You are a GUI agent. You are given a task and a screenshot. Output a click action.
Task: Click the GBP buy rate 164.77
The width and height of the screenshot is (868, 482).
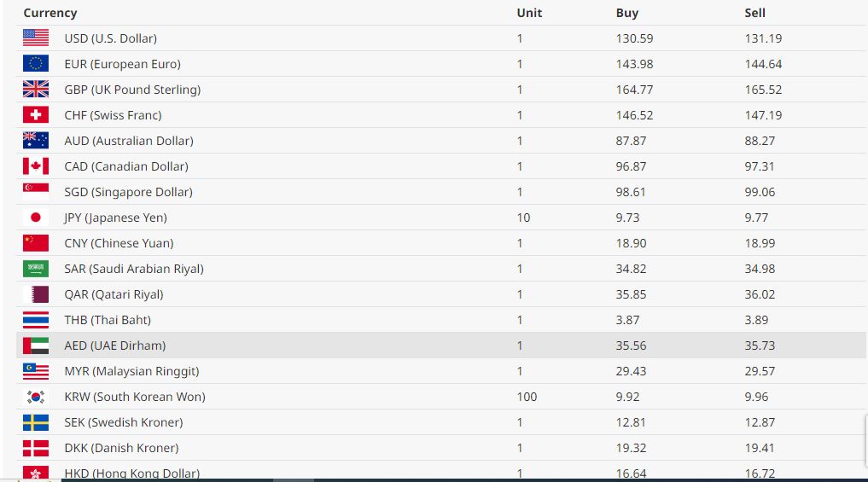(633, 90)
